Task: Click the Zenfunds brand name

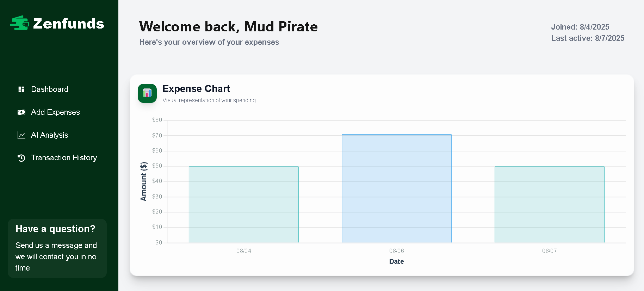Action: (69, 24)
